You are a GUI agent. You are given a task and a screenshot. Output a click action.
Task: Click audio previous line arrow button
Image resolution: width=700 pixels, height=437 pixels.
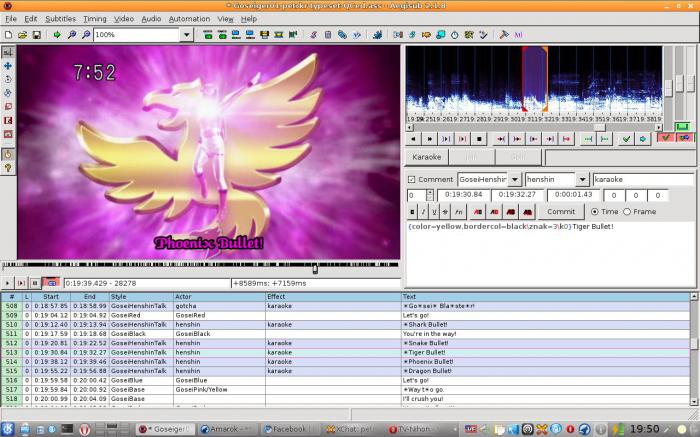click(413, 139)
